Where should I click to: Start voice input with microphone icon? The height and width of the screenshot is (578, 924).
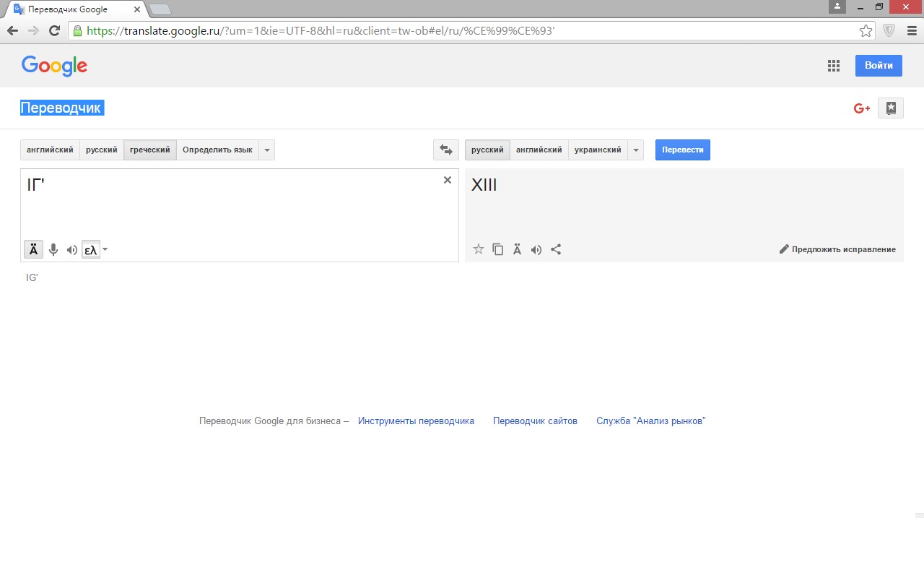tap(53, 250)
